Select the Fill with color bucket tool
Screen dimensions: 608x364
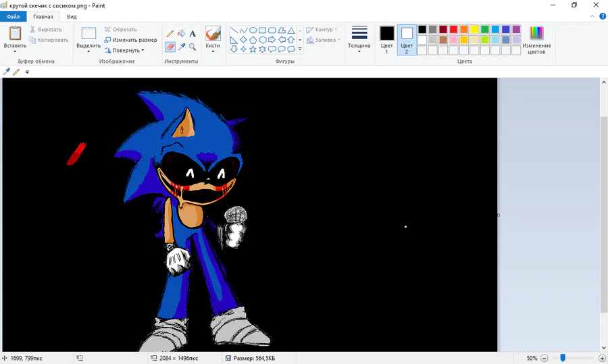click(x=181, y=34)
